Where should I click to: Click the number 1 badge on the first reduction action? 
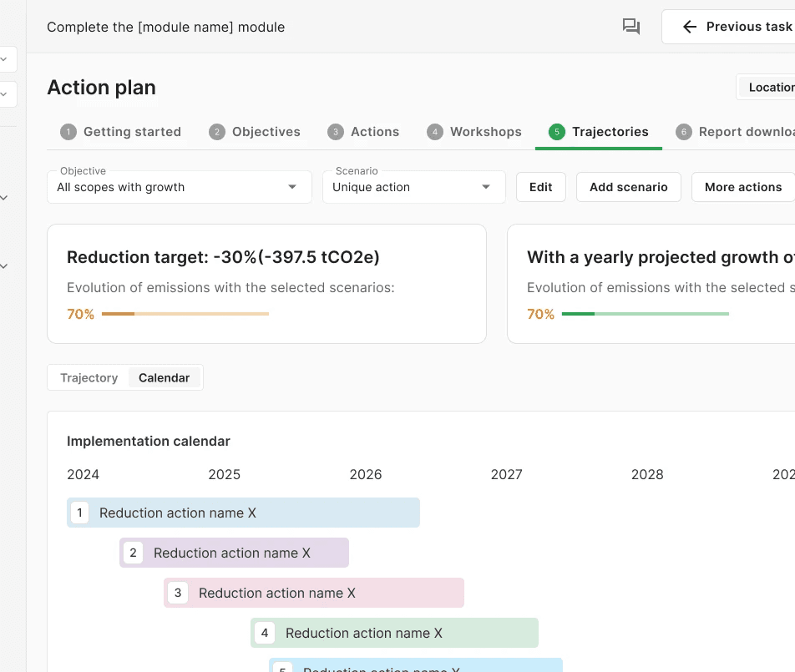(x=80, y=513)
